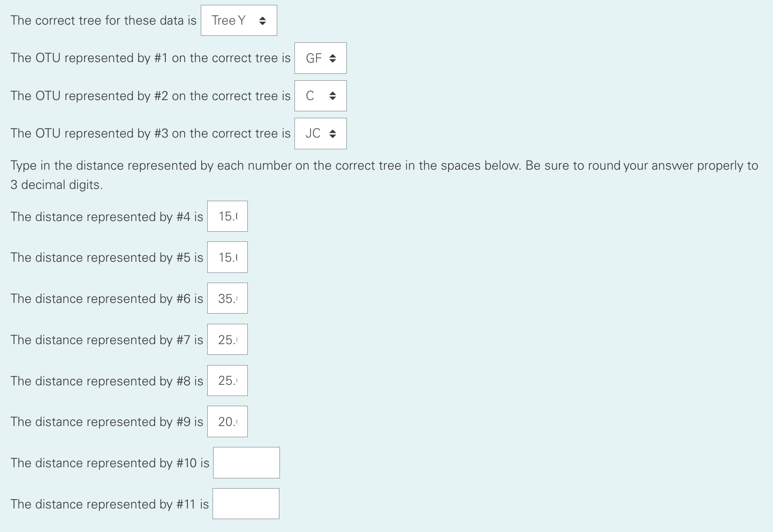Click the #9 distance box showing 20
Image resolution: width=773 pixels, height=532 pixels.
[x=227, y=421]
